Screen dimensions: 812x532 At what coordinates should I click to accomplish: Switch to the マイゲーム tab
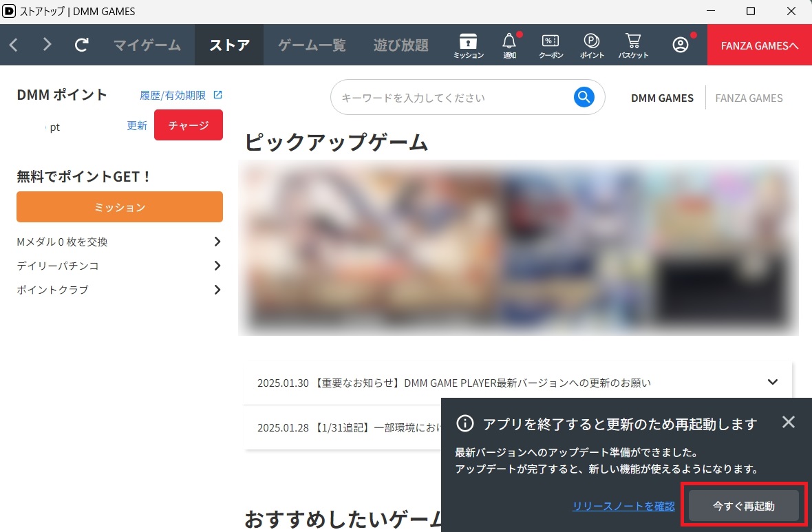pos(147,45)
